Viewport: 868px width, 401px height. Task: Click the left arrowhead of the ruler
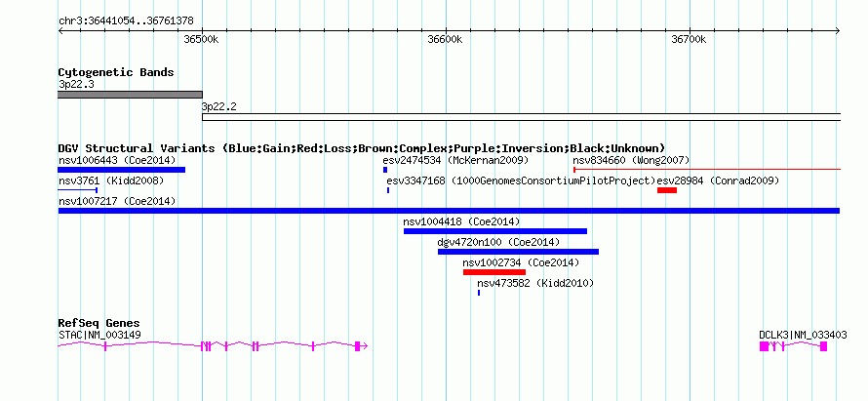[x=60, y=31]
